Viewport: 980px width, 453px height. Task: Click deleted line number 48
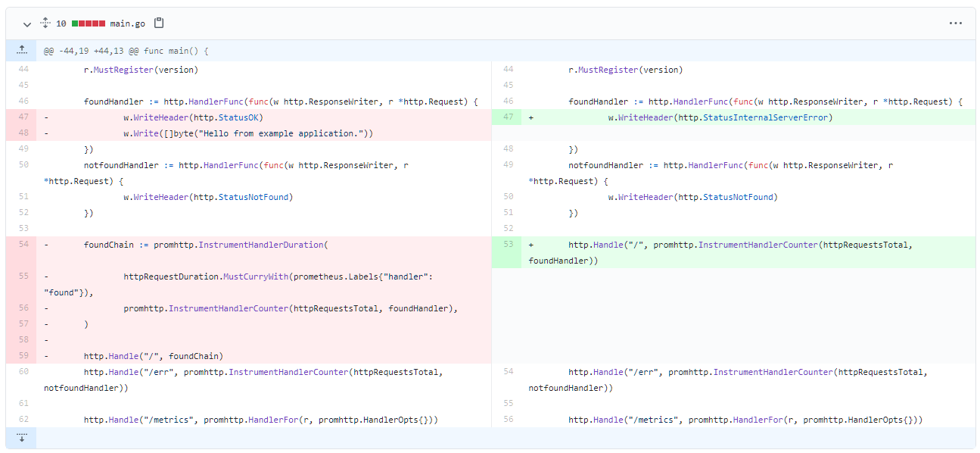click(21, 133)
